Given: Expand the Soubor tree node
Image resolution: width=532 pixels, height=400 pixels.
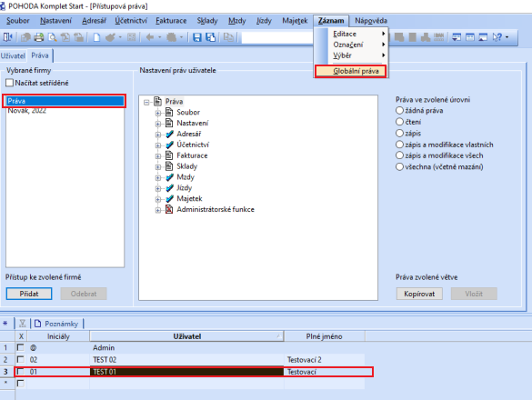Looking at the screenshot, I should pyautogui.click(x=158, y=113).
